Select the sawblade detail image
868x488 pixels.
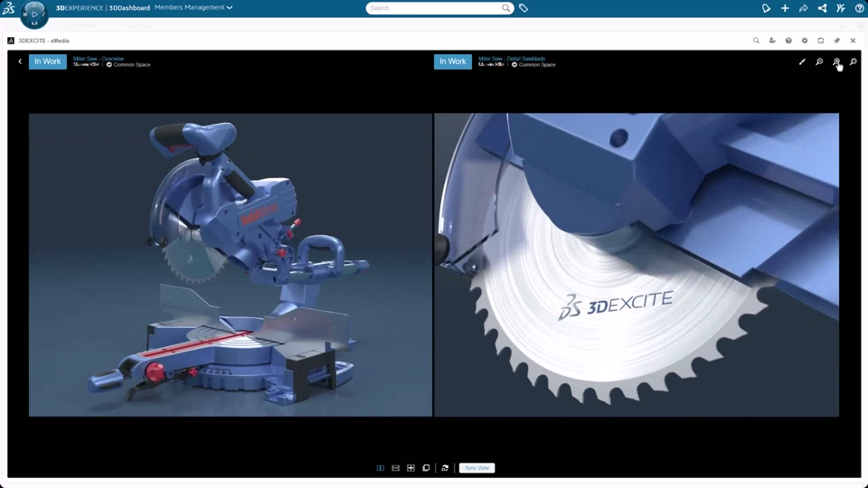click(x=637, y=265)
